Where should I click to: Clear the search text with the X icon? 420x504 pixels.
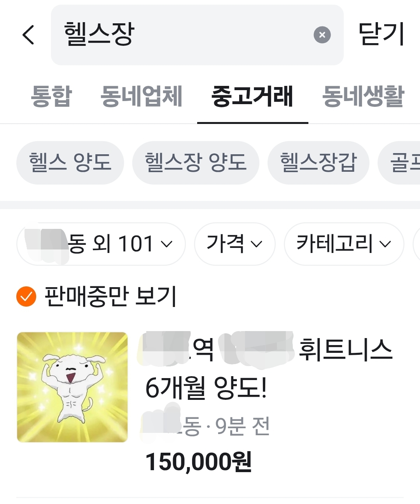322,35
